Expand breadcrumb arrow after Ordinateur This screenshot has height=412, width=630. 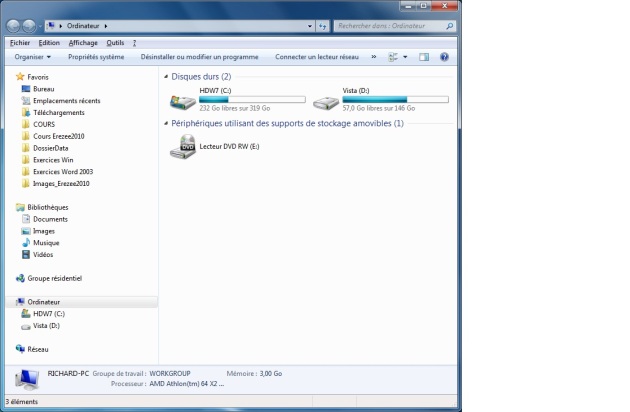pos(106,26)
